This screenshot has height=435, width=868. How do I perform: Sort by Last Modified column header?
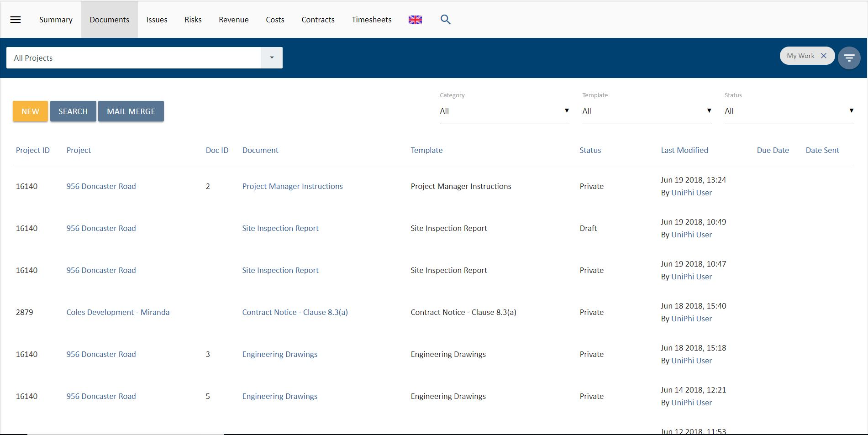point(684,150)
